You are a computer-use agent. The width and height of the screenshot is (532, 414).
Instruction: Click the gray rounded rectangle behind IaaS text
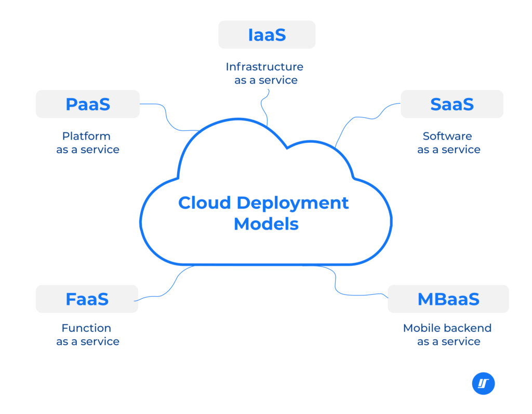point(267,34)
